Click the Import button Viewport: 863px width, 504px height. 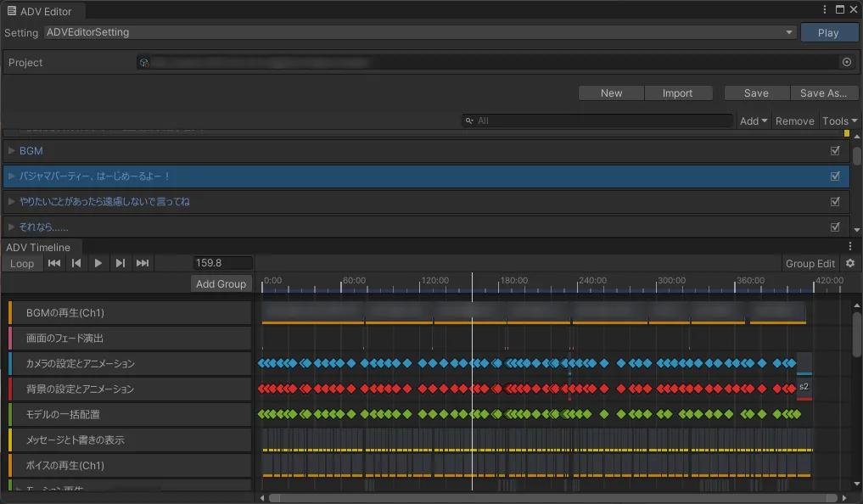[677, 93]
